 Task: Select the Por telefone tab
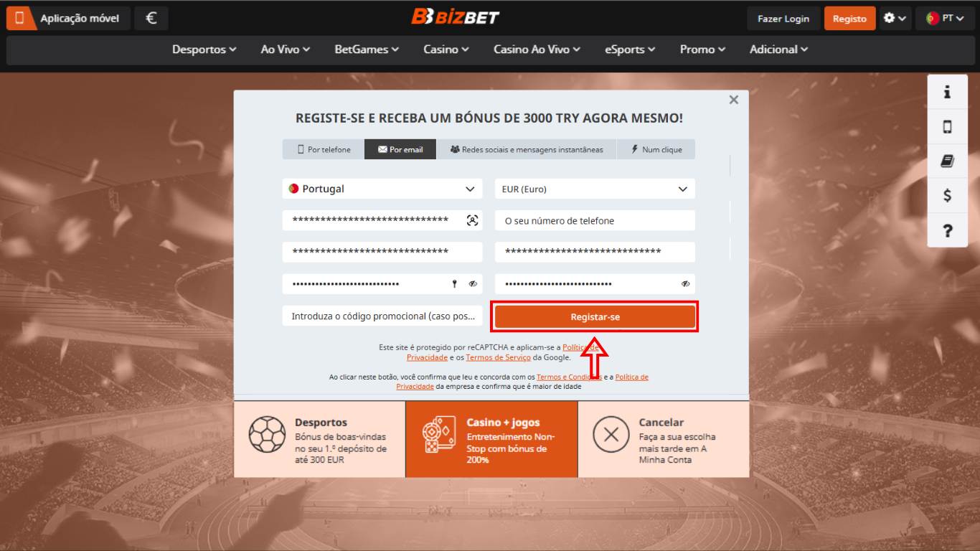[x=324, y=149]
